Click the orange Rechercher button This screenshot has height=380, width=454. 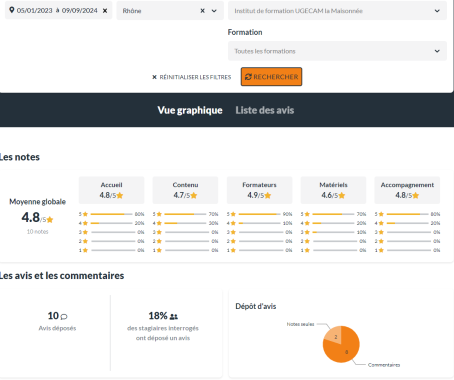click(x=271, y=77)
